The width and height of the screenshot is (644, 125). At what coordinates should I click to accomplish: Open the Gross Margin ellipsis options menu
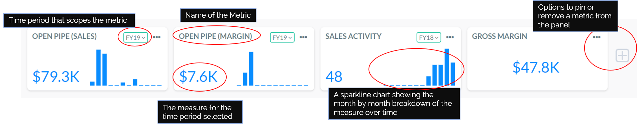click(597, 37)
